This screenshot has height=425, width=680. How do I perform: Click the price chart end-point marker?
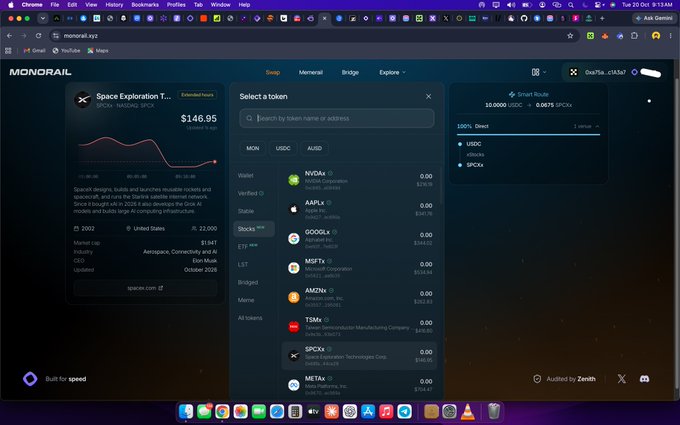click(x=215, y=162)
